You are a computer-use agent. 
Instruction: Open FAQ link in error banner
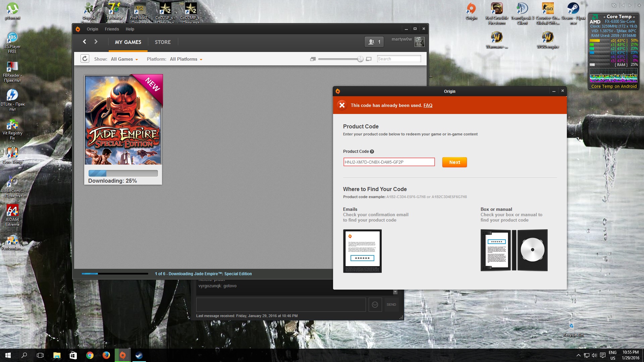click(x=428, y=105)
